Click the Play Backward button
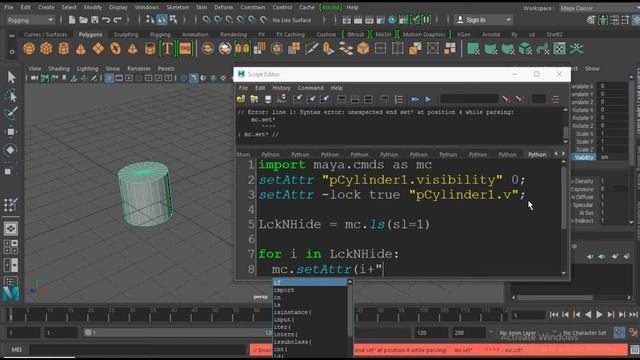 tap(588, 315)
